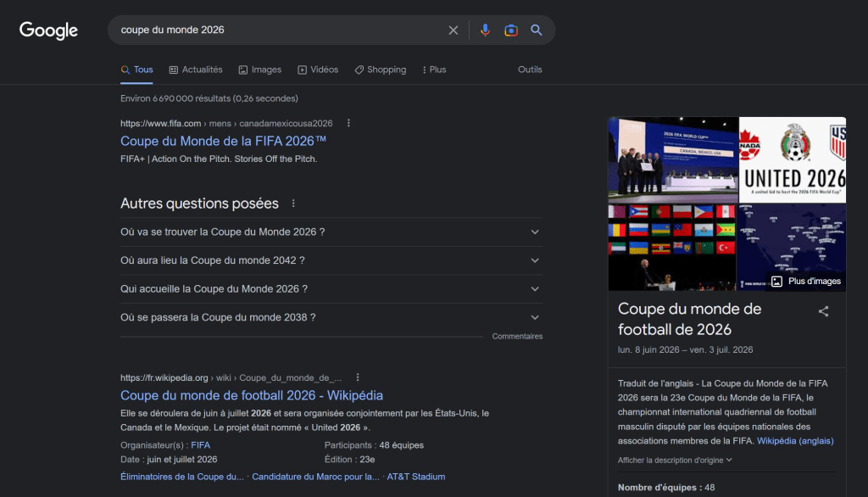Open Google Lens camera icon
Viewport: 868px width, 497px height.
click(x=510, y=30)
